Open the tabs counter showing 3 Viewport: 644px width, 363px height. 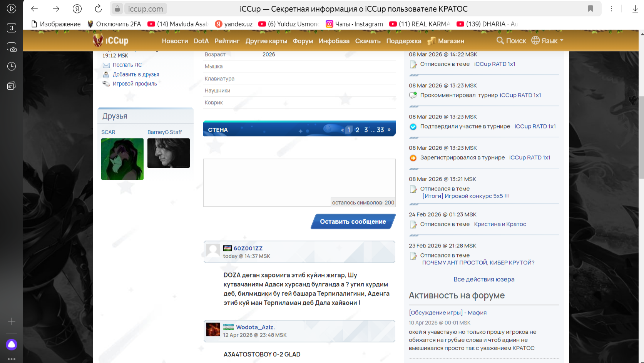(x=12, y=28)
